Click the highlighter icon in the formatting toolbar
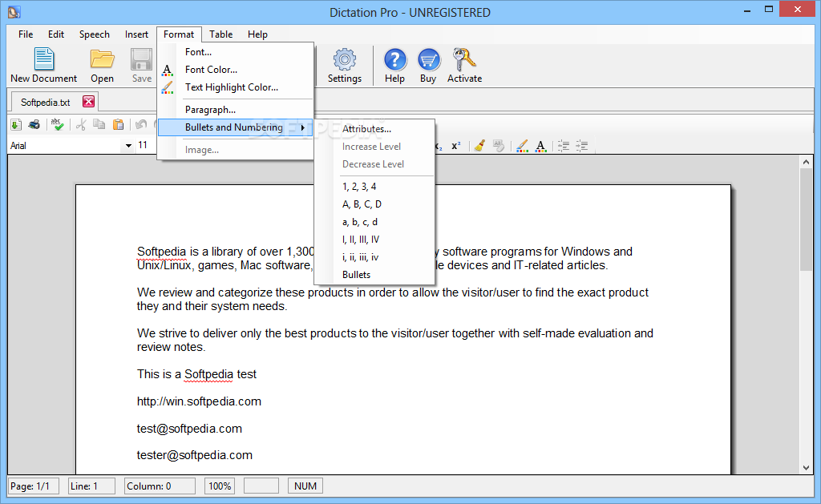This screenshot has width=821, height=504. pos(521,146)
